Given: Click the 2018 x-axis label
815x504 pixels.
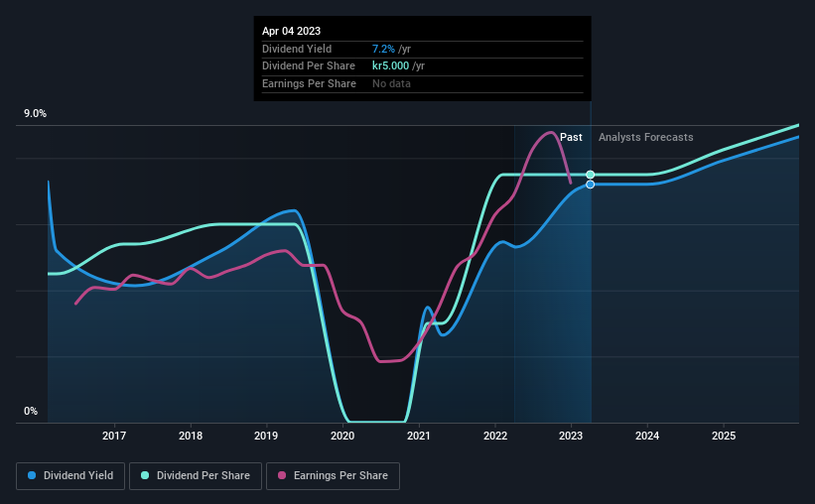Looking at the screenshot, I should (x=191, y=436).
